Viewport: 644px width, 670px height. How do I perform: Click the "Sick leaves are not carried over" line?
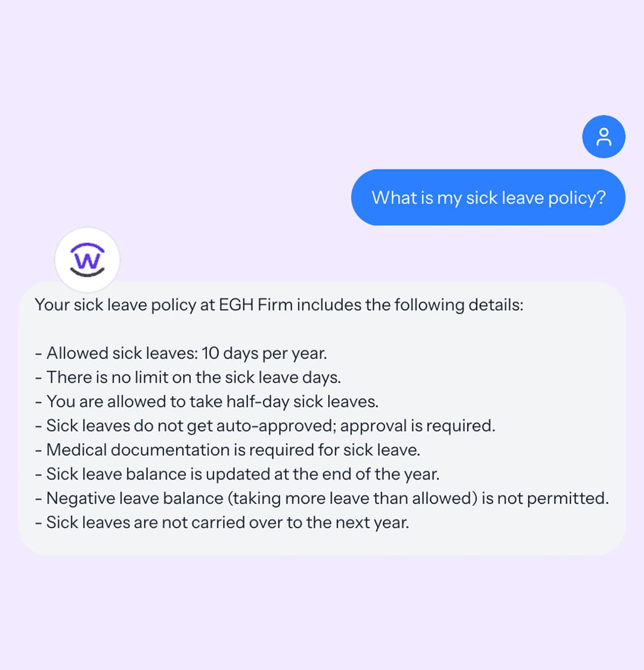point(222,523)
